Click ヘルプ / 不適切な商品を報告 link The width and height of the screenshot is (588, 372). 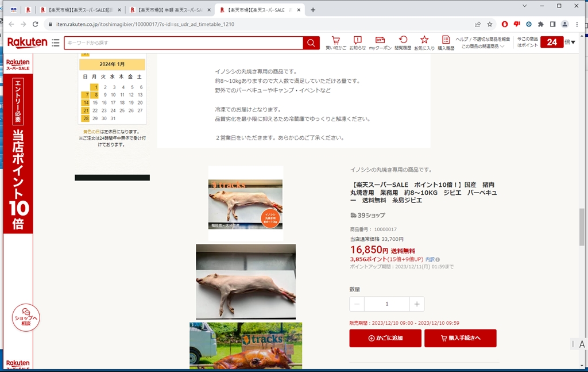tap(482, 39)
